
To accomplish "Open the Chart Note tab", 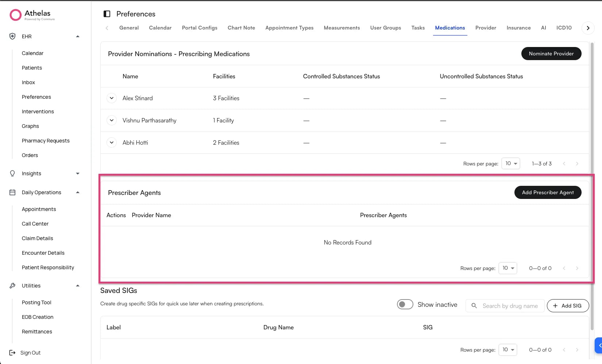I will point(241,28).
